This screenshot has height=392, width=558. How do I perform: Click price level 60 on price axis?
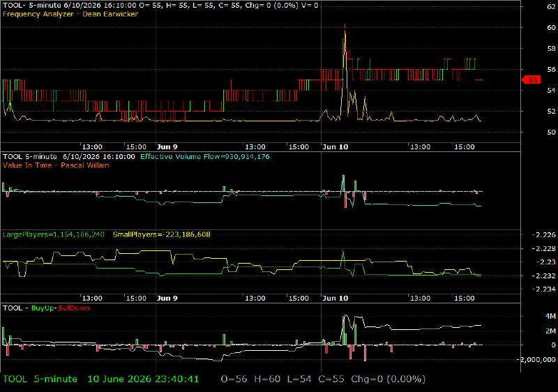tap(551, 28)
